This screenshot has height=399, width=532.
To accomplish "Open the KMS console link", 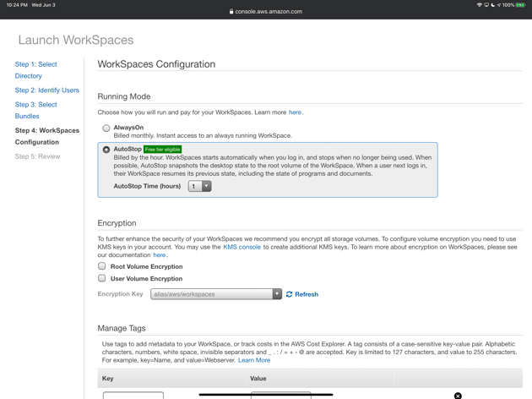I will coord(242,247).
